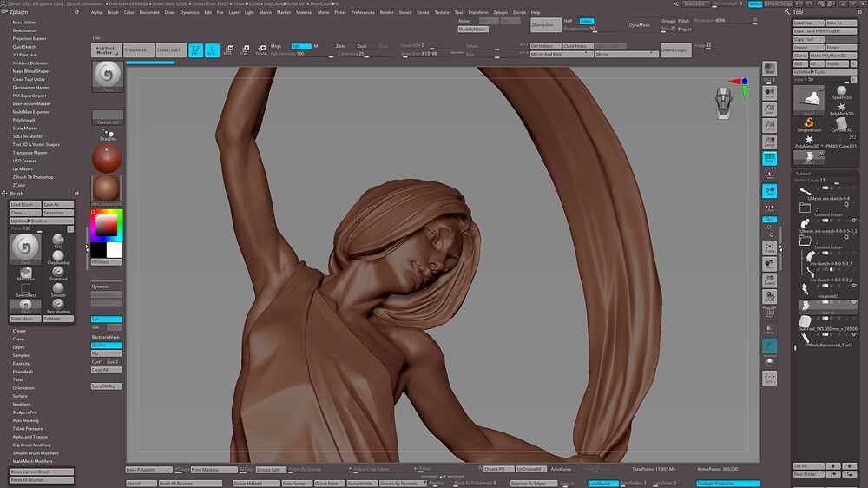This screenshot has height=488, width=868.
Task: Expand the Scale Master plugin section
Action: pyautogui.click(x=25, y=128)
